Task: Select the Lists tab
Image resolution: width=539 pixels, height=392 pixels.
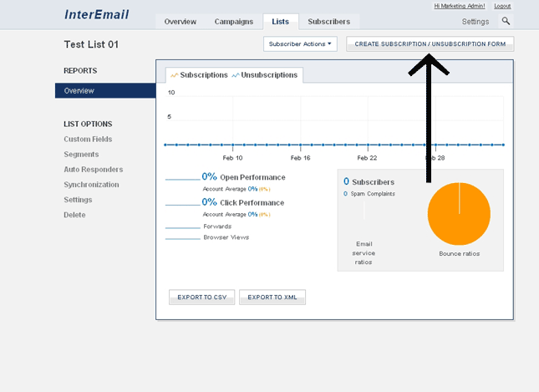Action: 280,22
